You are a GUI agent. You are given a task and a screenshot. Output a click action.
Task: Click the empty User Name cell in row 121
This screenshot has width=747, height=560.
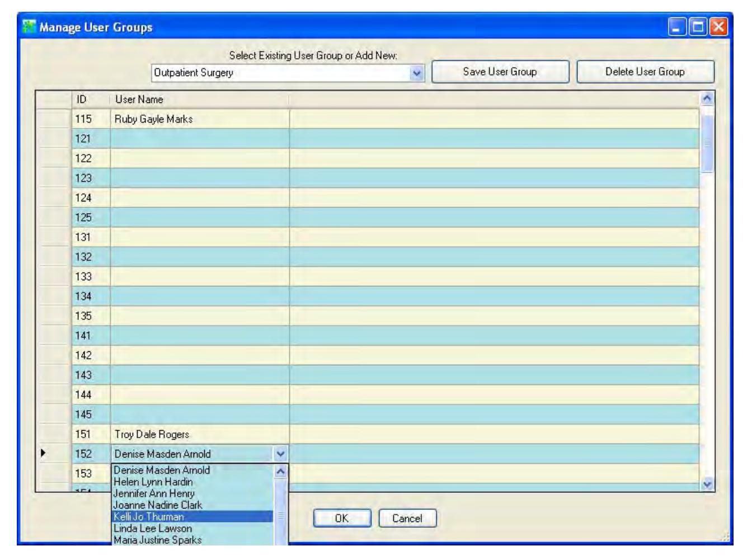tap(200, 139)
